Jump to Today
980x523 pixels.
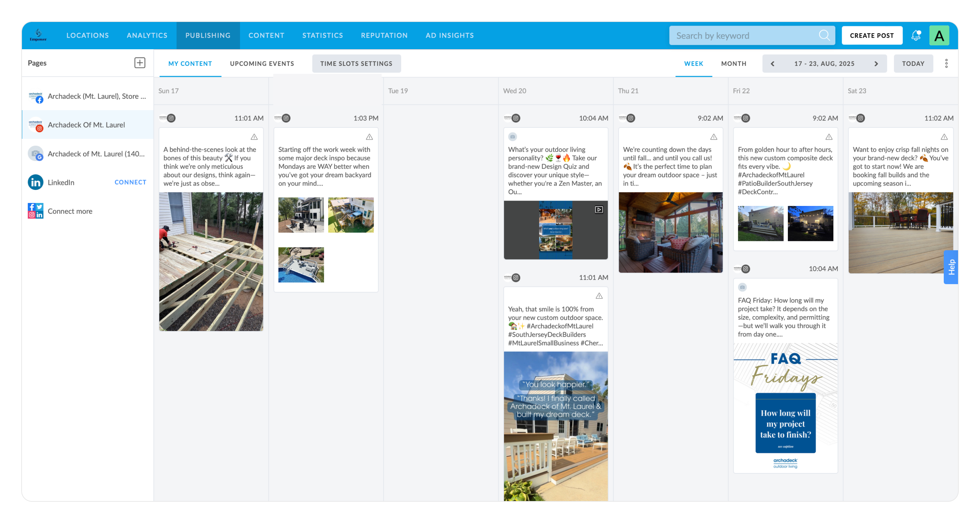(x=913, y=64)
